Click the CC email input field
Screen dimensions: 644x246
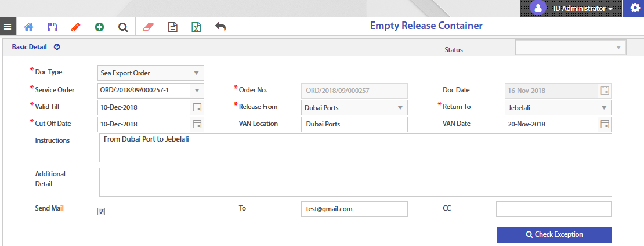pyautogui.click(x=553, y=209)
